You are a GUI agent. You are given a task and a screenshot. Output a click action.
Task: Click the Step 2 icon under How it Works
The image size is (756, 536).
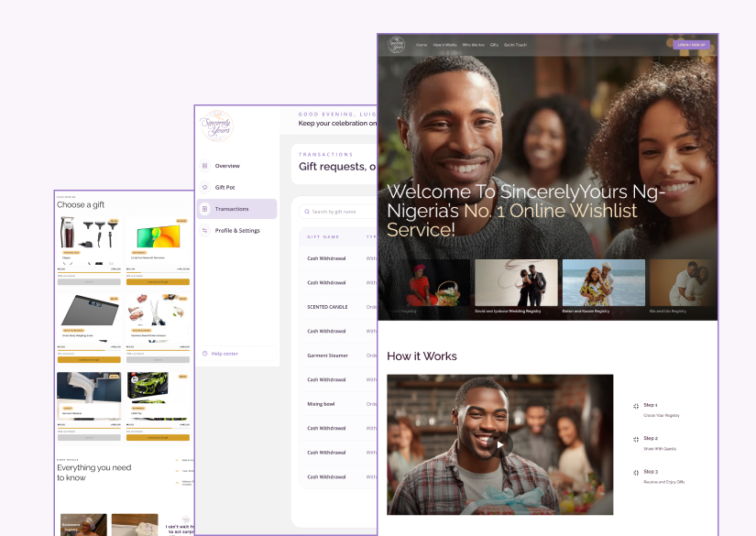pyautogui.click(x=636, y=439)
